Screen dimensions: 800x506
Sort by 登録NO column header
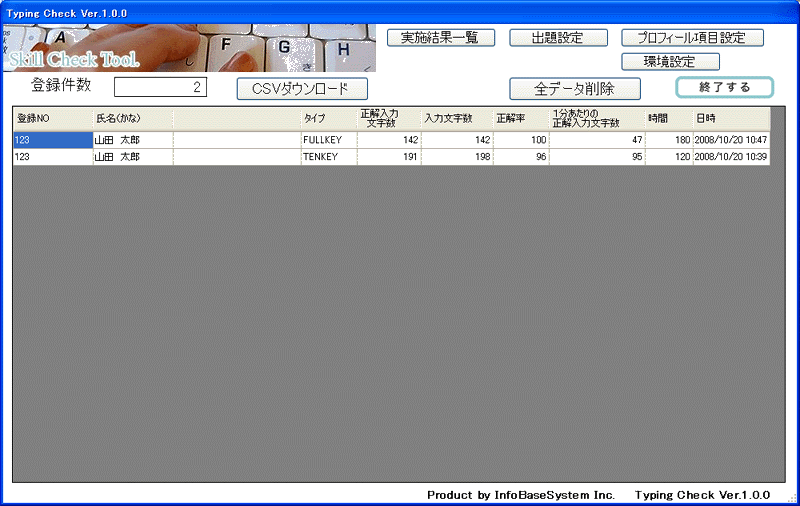(53, 118)
